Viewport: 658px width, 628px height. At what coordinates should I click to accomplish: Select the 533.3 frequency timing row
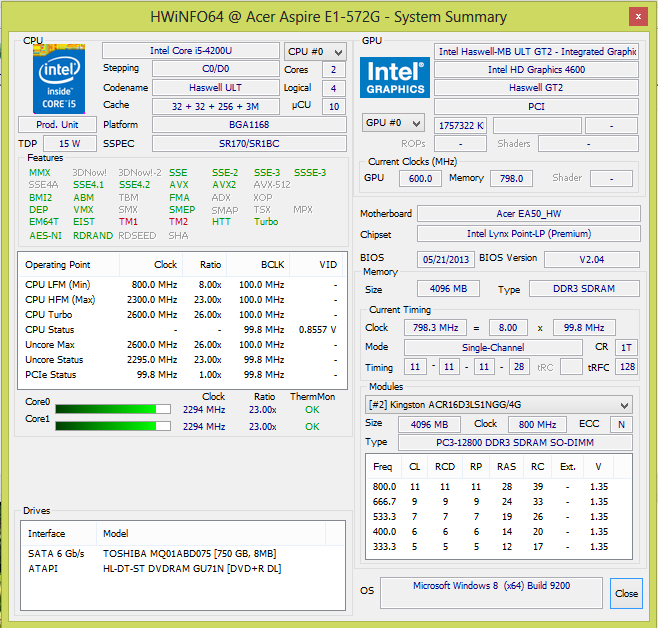(x=499, y=517)
